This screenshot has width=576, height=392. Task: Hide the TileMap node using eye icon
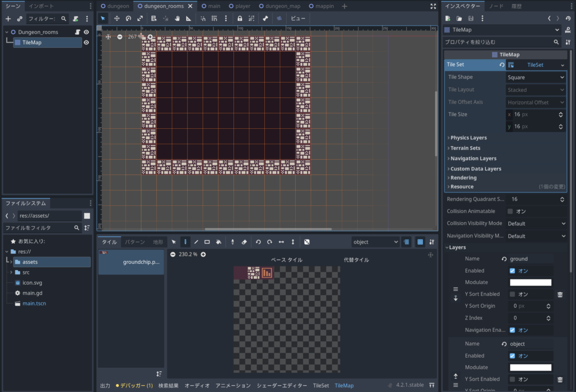pyautogui.click(x=87, y=43)
